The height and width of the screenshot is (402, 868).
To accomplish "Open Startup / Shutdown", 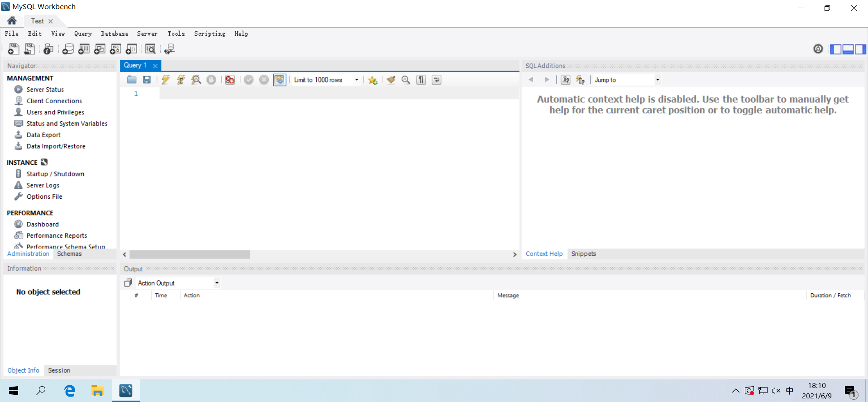I will (55, 174).
